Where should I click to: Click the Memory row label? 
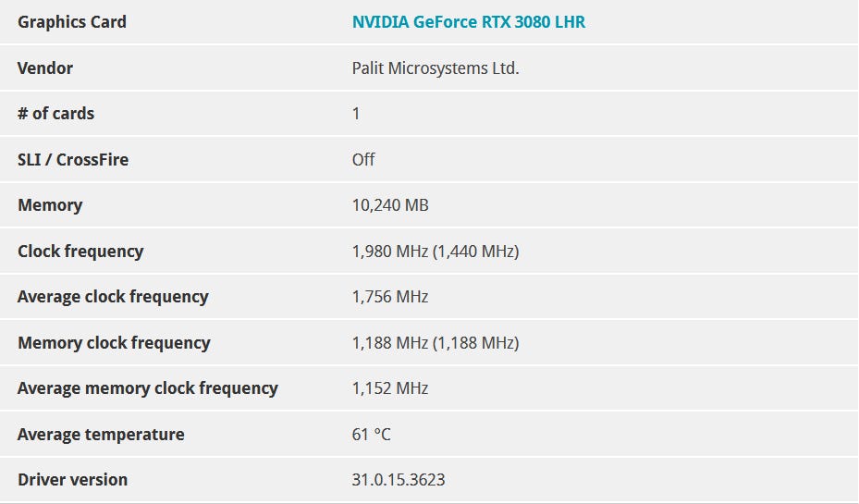(50, 205)
